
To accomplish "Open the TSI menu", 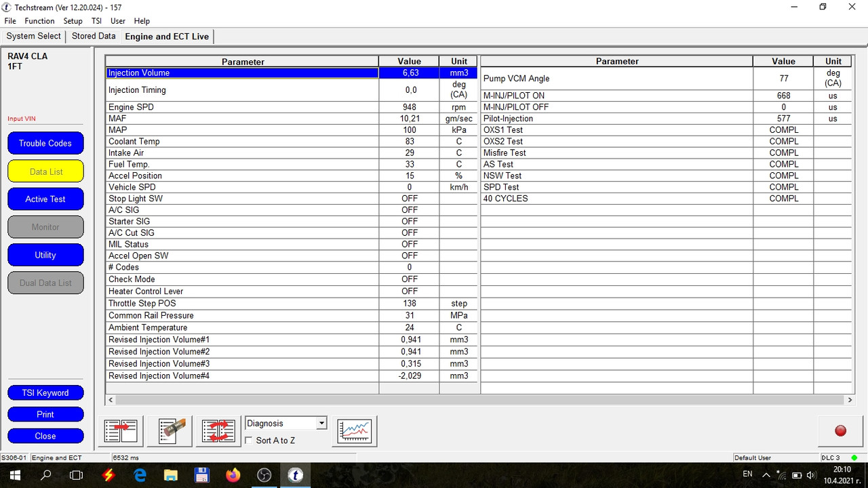I will 96,21.
